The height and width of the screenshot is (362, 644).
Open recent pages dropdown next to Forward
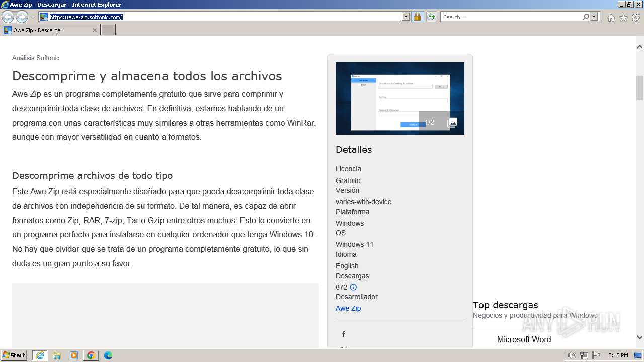[33, 17]
